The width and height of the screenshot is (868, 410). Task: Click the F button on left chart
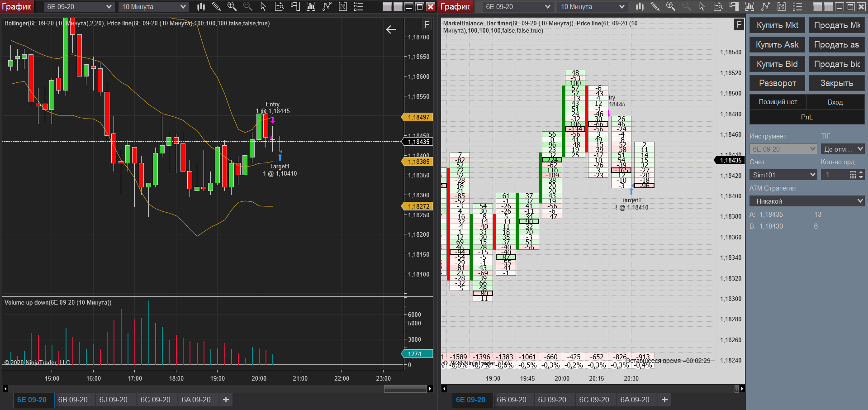(x=427, y=24)
